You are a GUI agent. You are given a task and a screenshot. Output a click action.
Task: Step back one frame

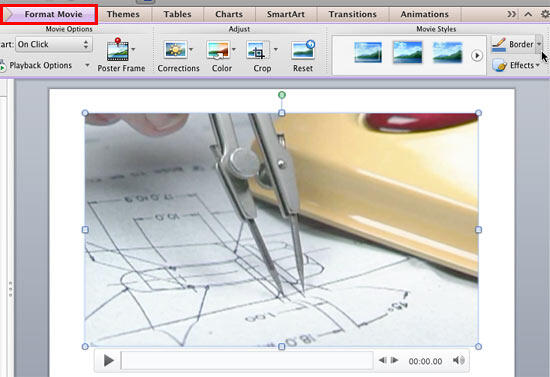click(382, 360)
